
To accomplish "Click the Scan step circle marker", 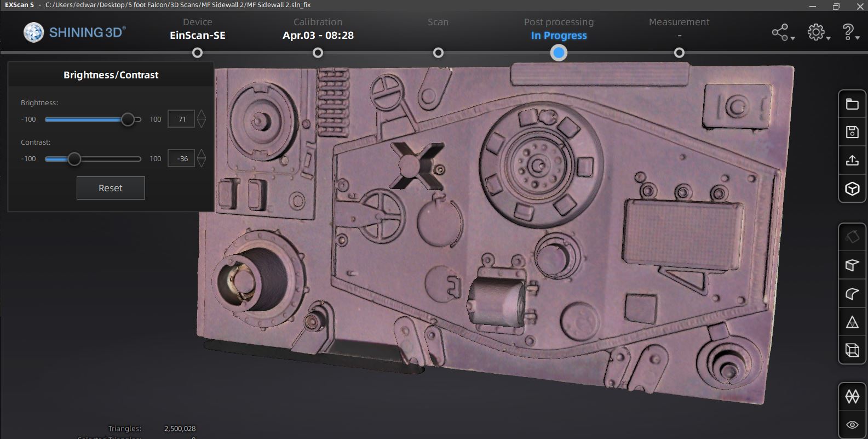I will 438,53.
